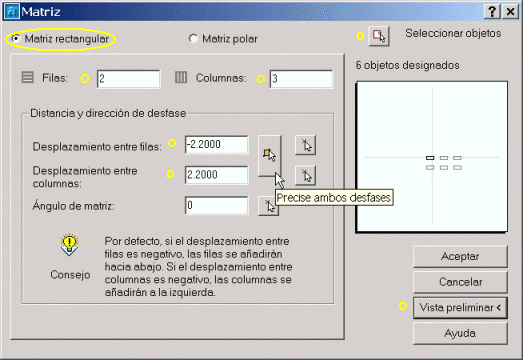Click pick column offset icon beside columnas
The image size is (523, 360).
[306, 175]
